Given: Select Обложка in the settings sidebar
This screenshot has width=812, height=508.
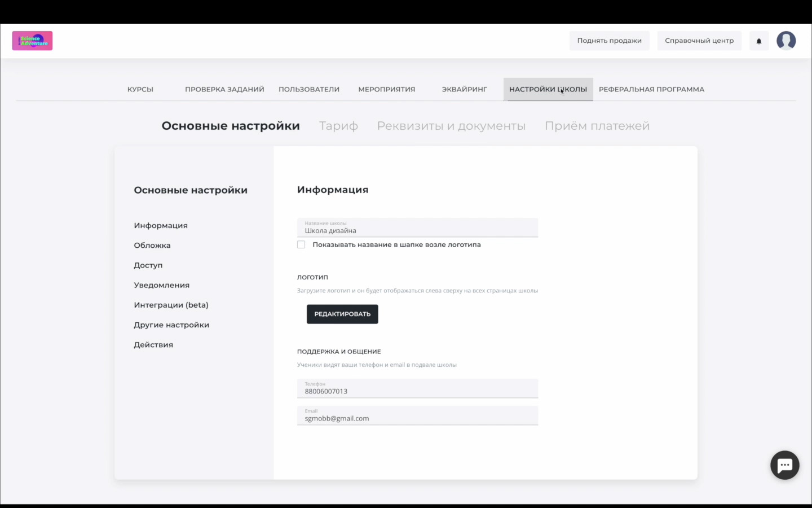Looking at the screenshot, I should point(152,245).
